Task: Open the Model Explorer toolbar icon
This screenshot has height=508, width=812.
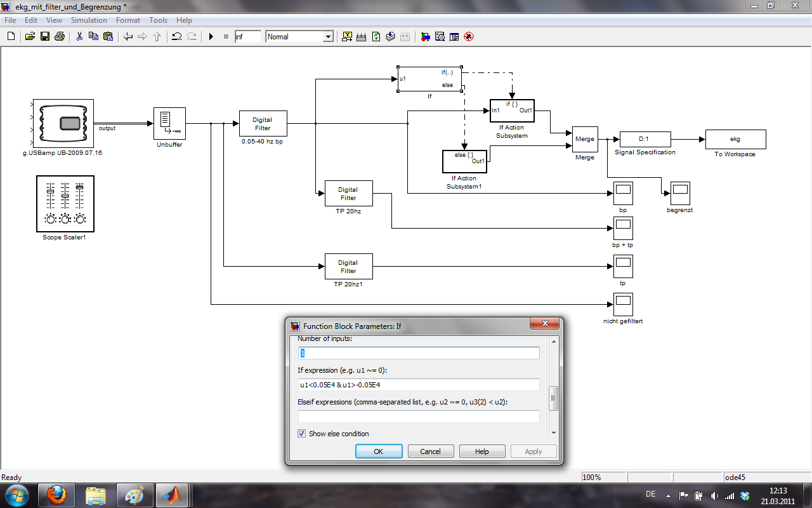Action: (440, 37)
